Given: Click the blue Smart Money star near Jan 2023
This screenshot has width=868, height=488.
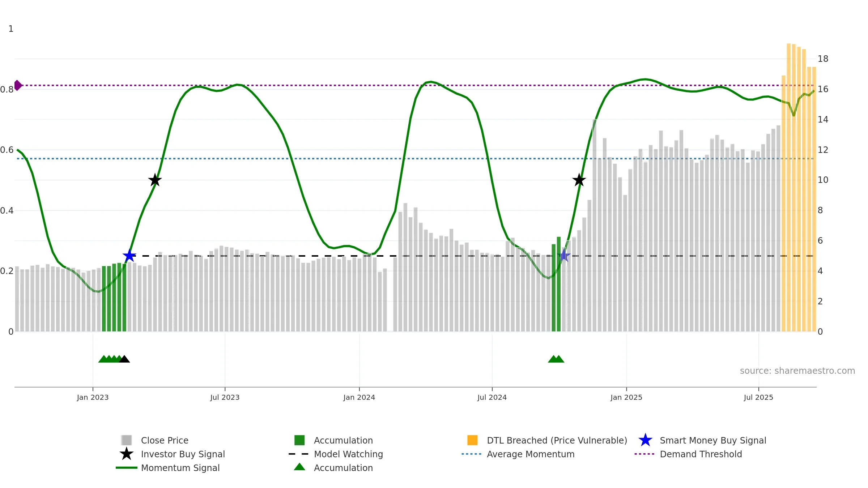Looking at the screenshot, I should (129, 256).
